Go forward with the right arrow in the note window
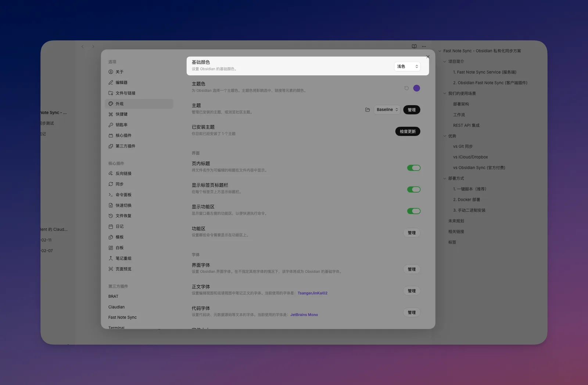The width and height of the screenshot is (588, 385). tap(93, 47)
